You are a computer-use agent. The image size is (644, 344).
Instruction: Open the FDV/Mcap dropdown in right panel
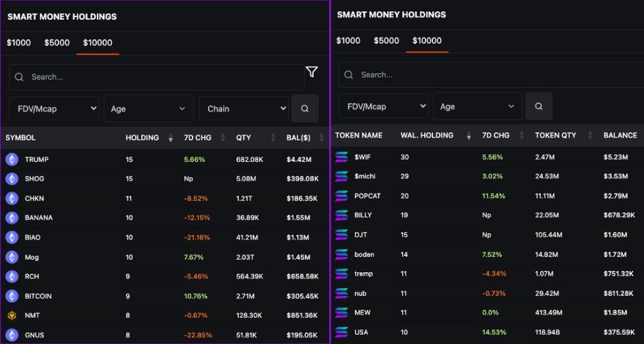(x=384, y=106)
